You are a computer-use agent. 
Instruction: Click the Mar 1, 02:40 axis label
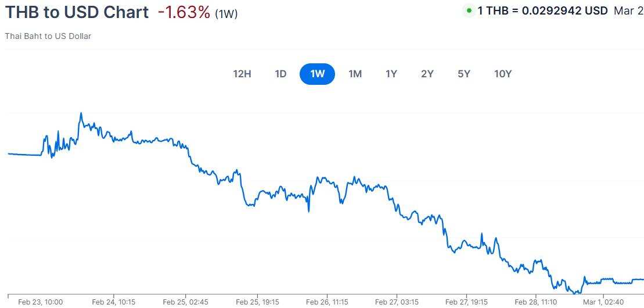(603, 302)
